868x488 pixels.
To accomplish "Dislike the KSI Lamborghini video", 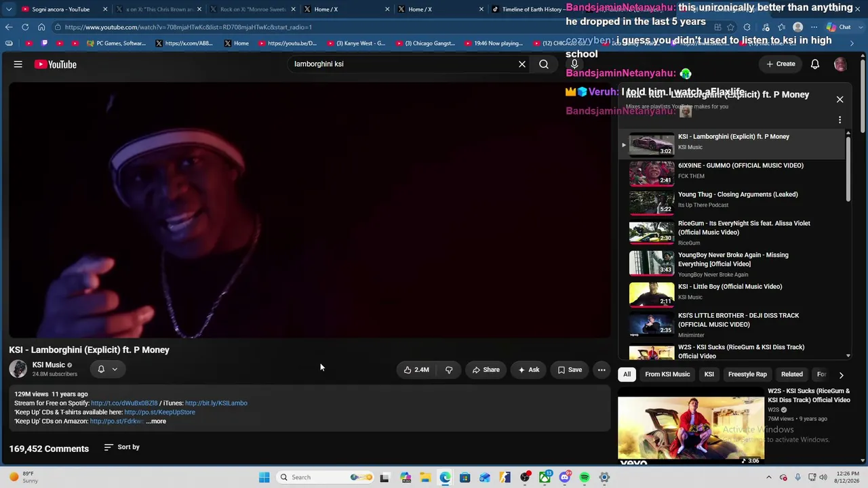I will click(449, 369).
